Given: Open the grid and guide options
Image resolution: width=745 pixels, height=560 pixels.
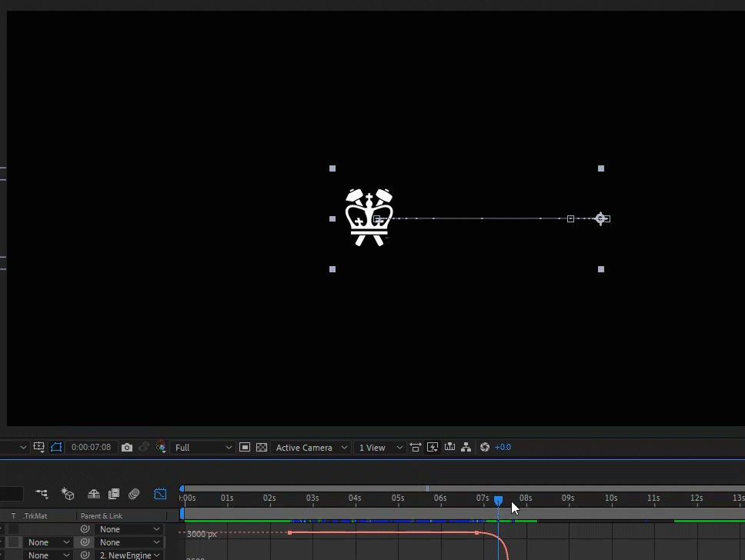Looking at the screenshot, I should coord(39,448).
